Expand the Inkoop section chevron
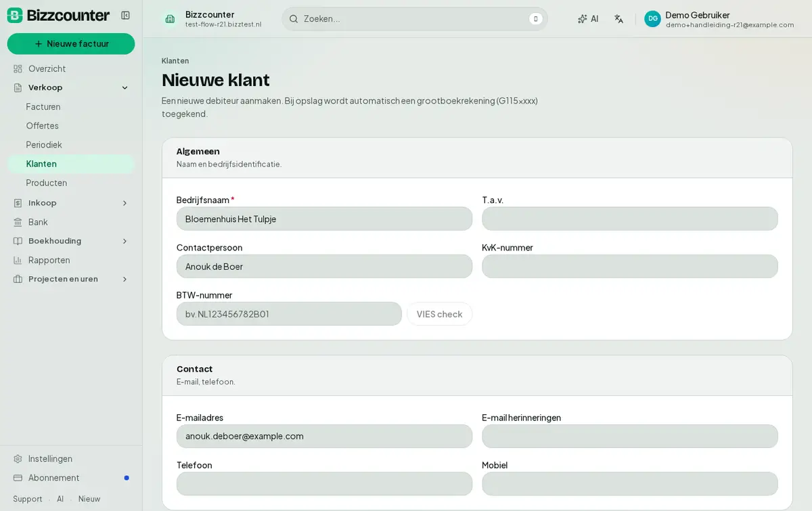 [x=125, y=202]
